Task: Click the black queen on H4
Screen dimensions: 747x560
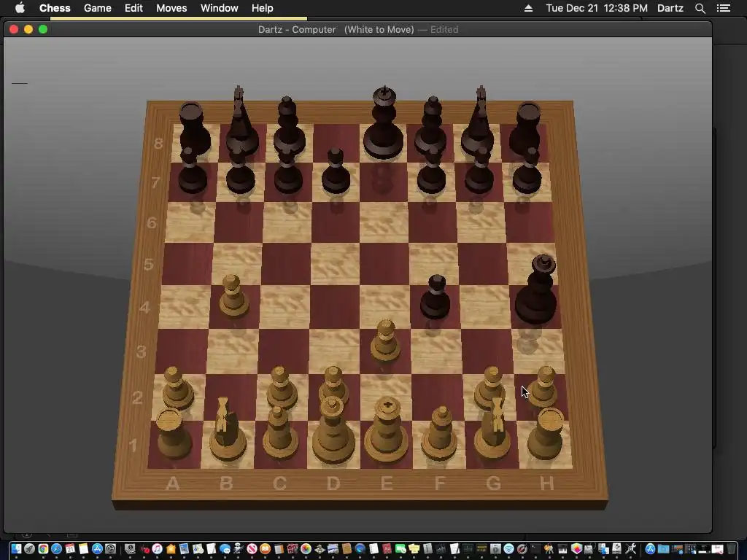Action: (x=538, y=290)
